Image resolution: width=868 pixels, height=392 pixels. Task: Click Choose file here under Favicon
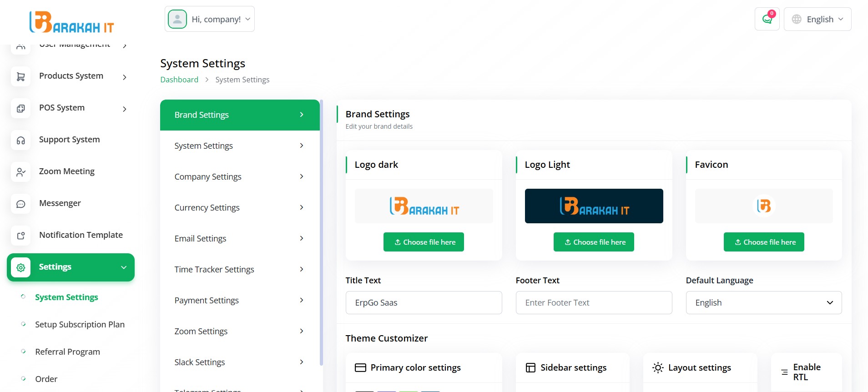[764, 242]
